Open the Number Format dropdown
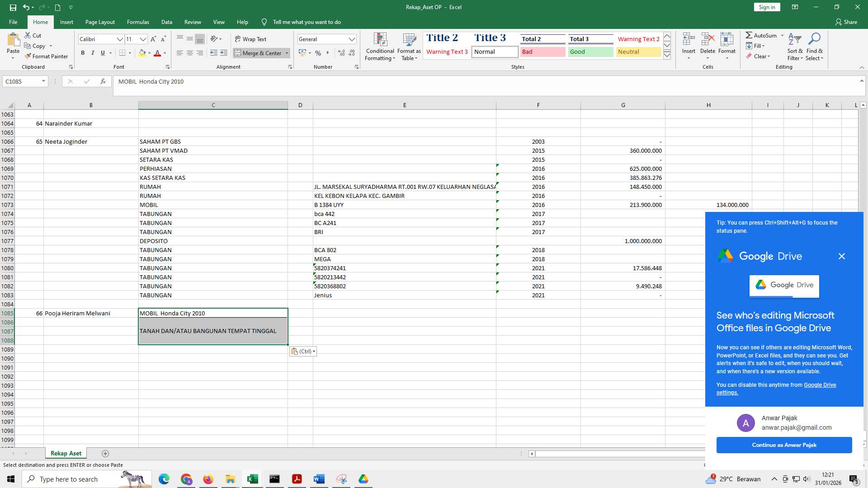This screenshot has height=488, width=868. 352,39
